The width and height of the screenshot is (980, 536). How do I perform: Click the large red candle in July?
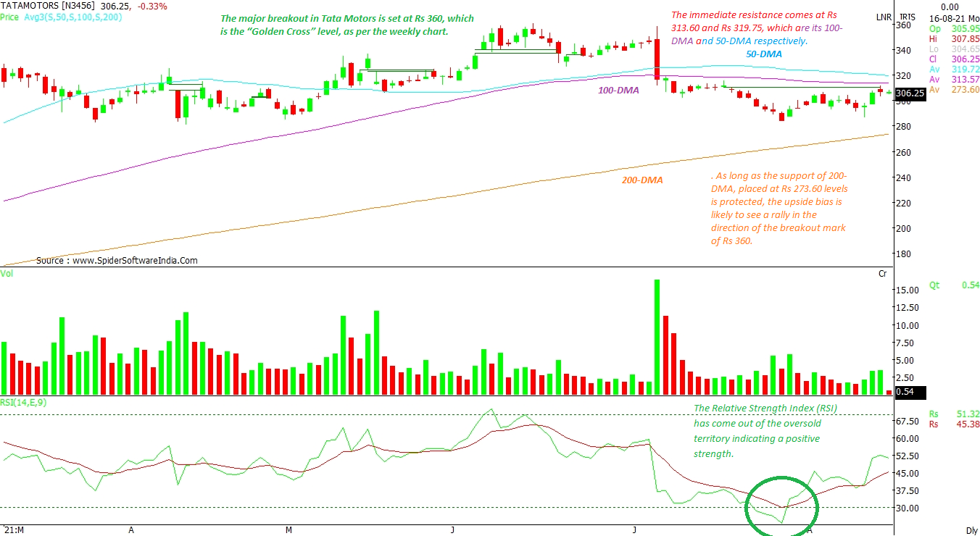pyautogui.click(x=657, y=58)
